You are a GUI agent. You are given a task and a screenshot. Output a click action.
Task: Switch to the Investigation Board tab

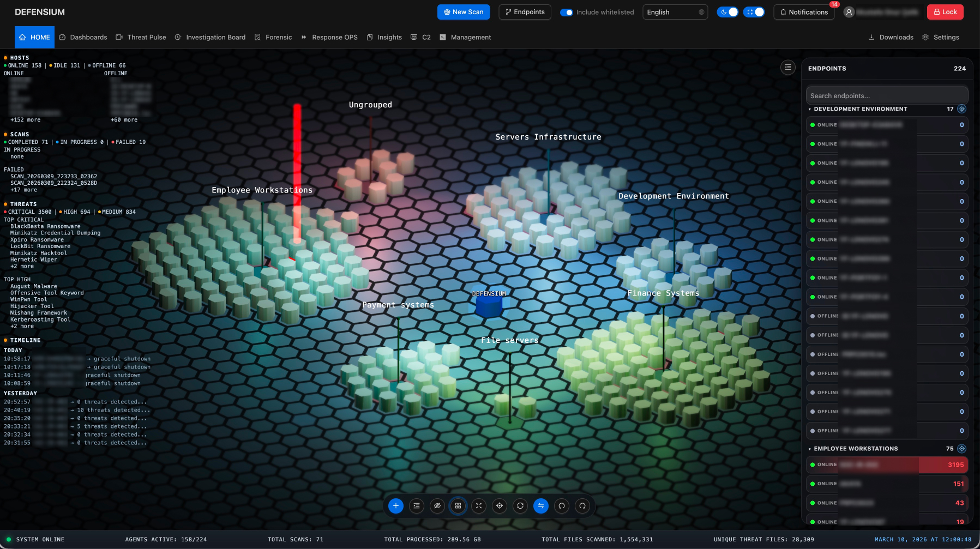(x=210, y=37)
